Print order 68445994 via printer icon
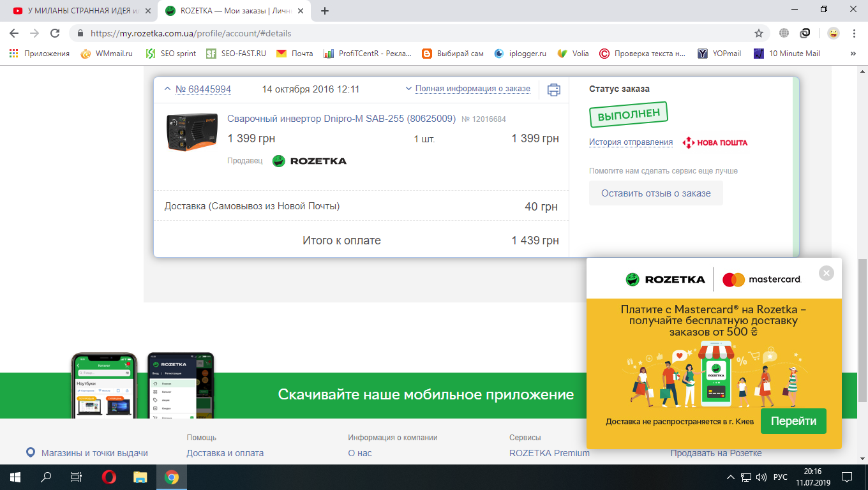This screenshot has height=490, width=868. pyautogui.click(x=554, y=89)
